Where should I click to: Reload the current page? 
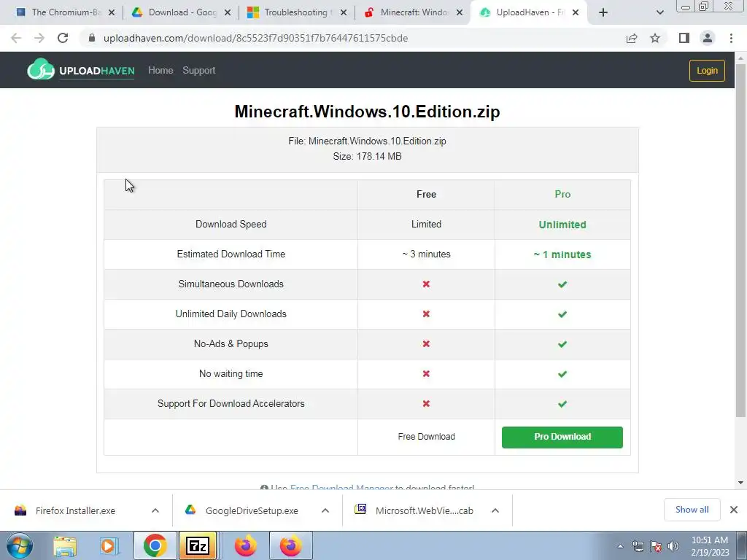tap(63, 38)
